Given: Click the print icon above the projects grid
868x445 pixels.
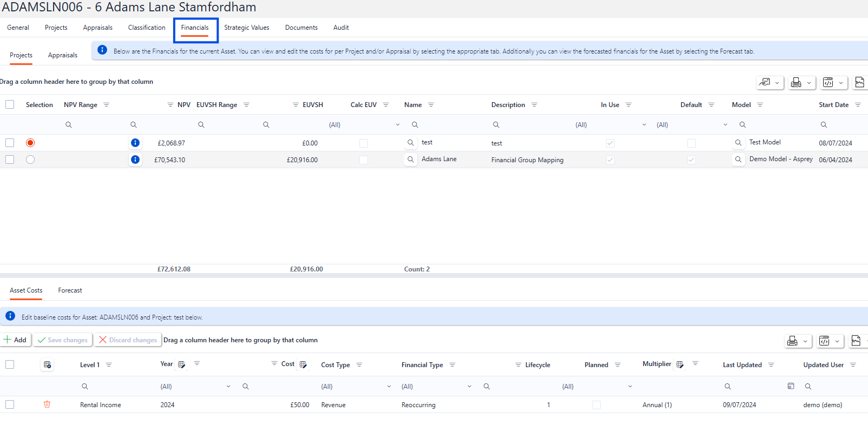Looking at the screenshot, I should tap(796, 83).
